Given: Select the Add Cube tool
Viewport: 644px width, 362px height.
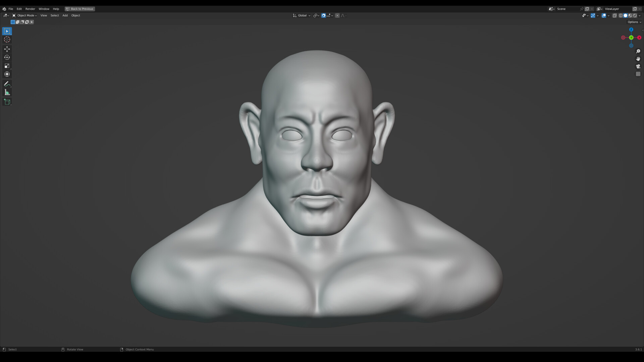Looking at the screenshot, I should pos(7,102).
